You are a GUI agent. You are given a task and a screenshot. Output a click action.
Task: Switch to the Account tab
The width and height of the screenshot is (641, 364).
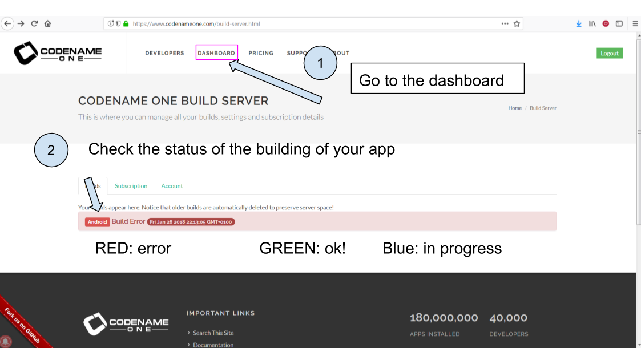tap(172, 186)
